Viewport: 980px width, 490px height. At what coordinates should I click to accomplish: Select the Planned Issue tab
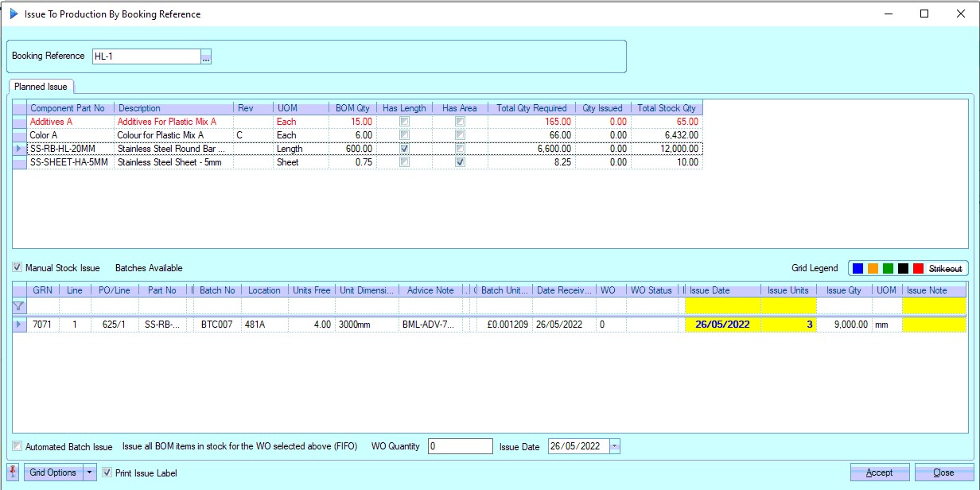41,87
